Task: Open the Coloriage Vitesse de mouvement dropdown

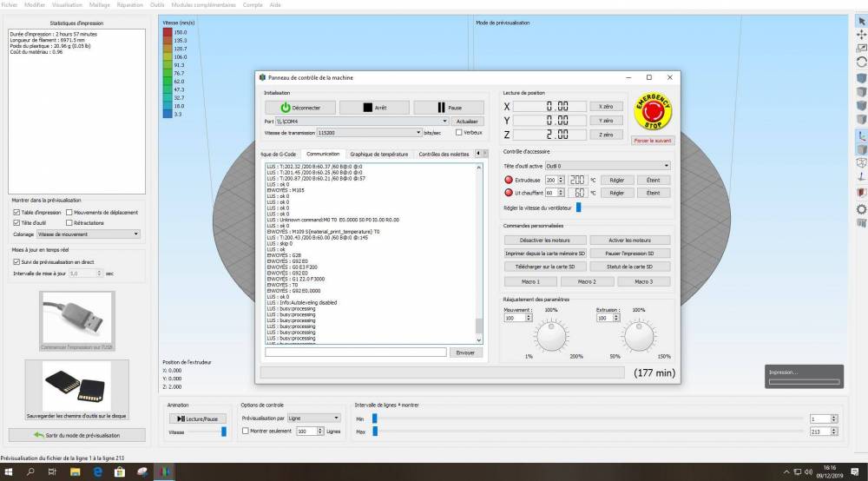Action: click(87, 234)
